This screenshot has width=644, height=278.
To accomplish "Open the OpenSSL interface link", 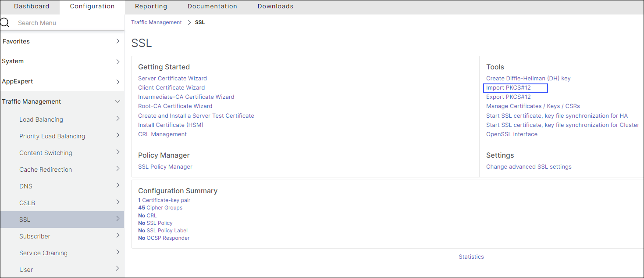I will pyautogui.click(x=512, y=134).
